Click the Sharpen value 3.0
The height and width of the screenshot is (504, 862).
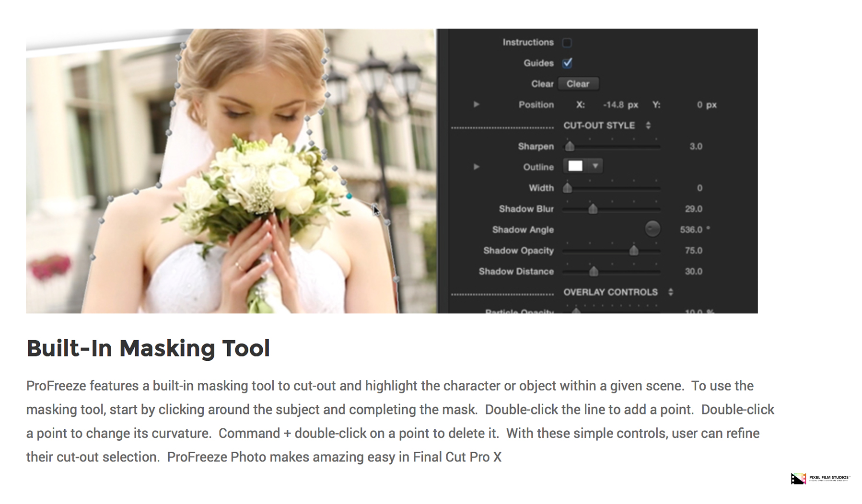[x=696, y=147]
